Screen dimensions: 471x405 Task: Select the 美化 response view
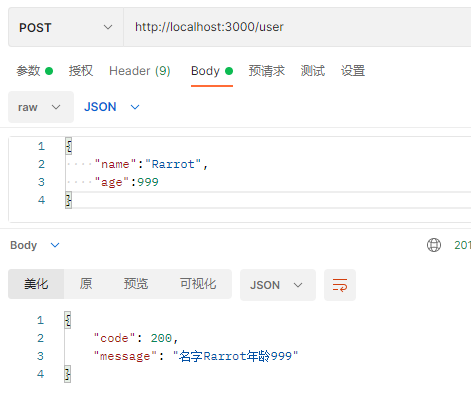[x=36, y=284]
